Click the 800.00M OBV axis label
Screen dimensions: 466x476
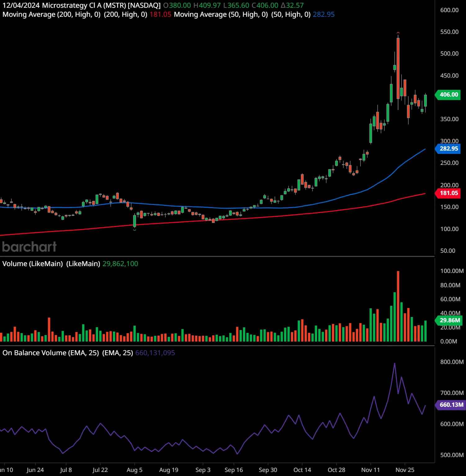point(452,362)
